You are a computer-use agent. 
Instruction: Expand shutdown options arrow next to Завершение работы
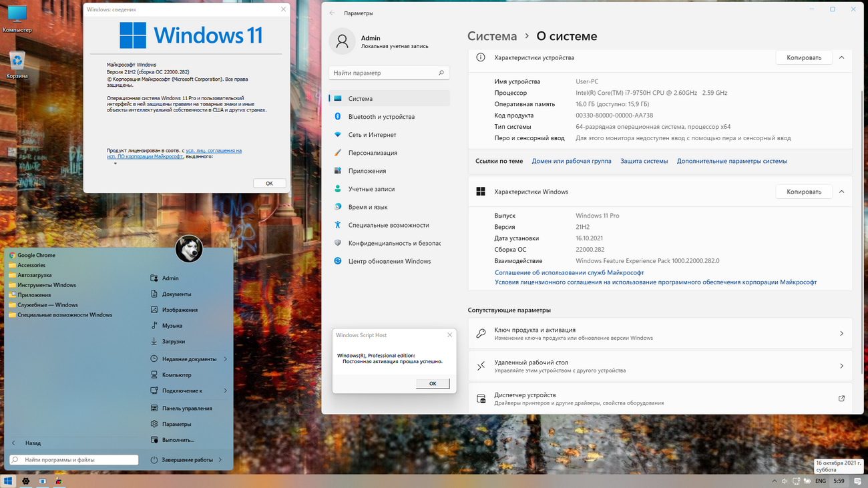221,459
